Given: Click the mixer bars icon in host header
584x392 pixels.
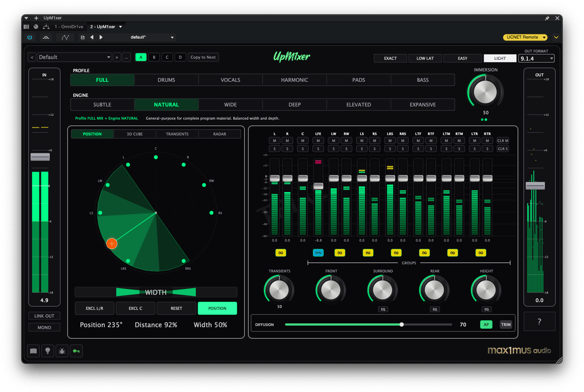Looking at the screenshot, I should 26,27.
